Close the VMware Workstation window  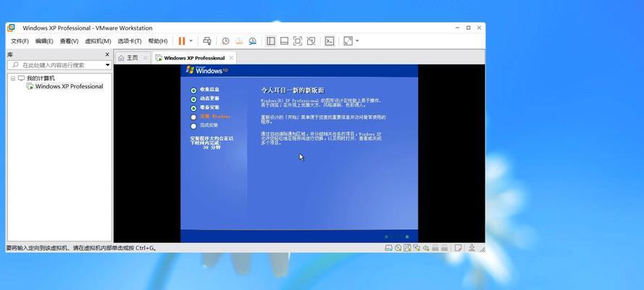pos(479,28)
